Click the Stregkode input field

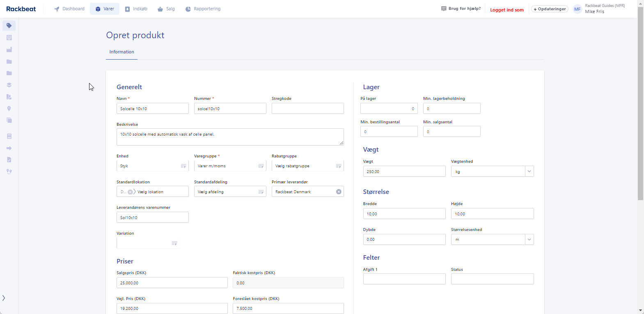tap(307, 109)
